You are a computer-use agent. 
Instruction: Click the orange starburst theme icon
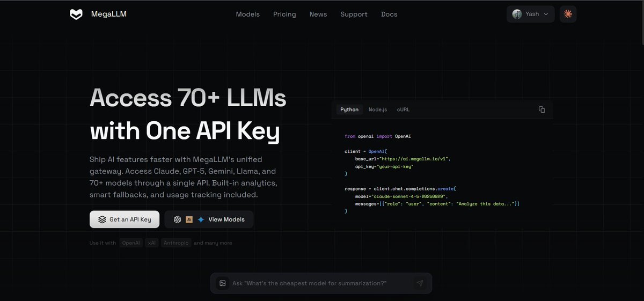[568, 14]
